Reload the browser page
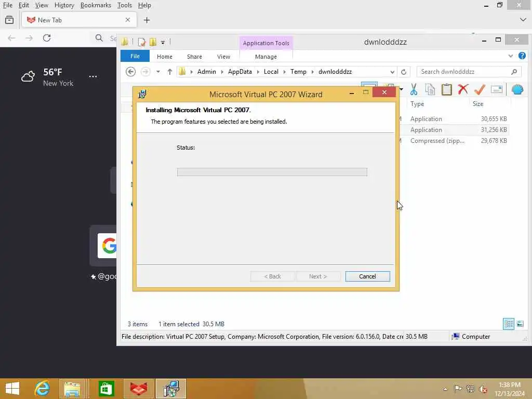532x399 pixels. click(47, 38)
